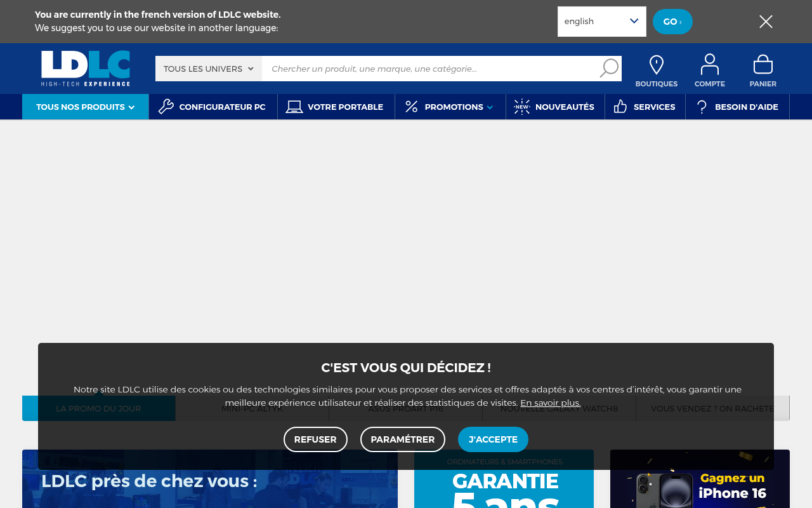812x508 pixels.
Task: Click the GO language button
Action: tap(672, 22)
